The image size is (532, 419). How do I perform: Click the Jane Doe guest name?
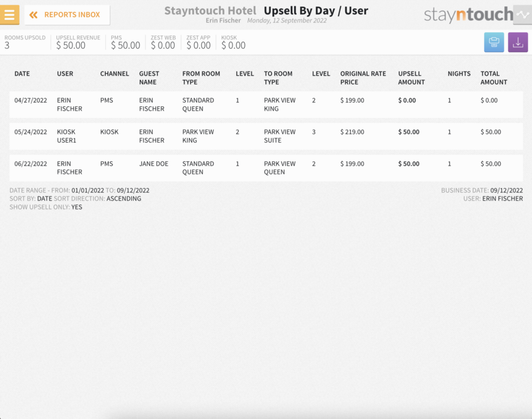(154, 164)
